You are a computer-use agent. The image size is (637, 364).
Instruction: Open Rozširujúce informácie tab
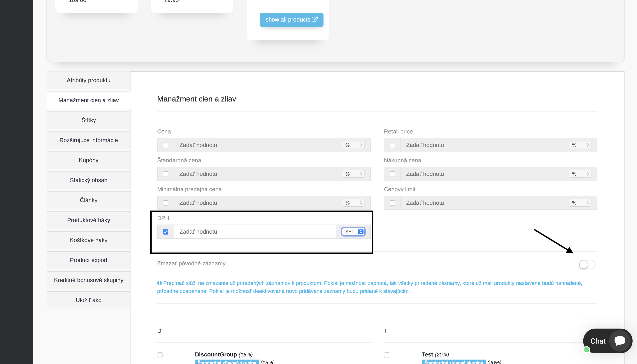click(89, 140)
